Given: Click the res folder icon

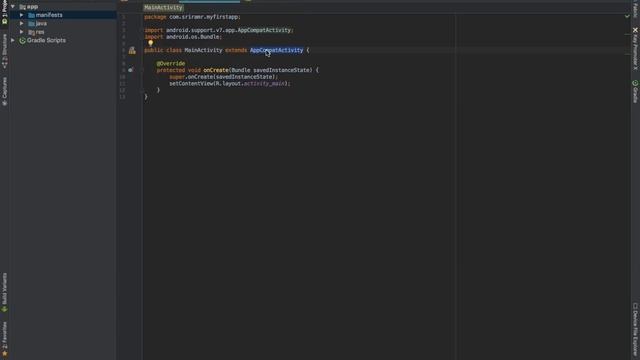Looking at the screenshot, I should pyautogui.click(x=31, y=32).
